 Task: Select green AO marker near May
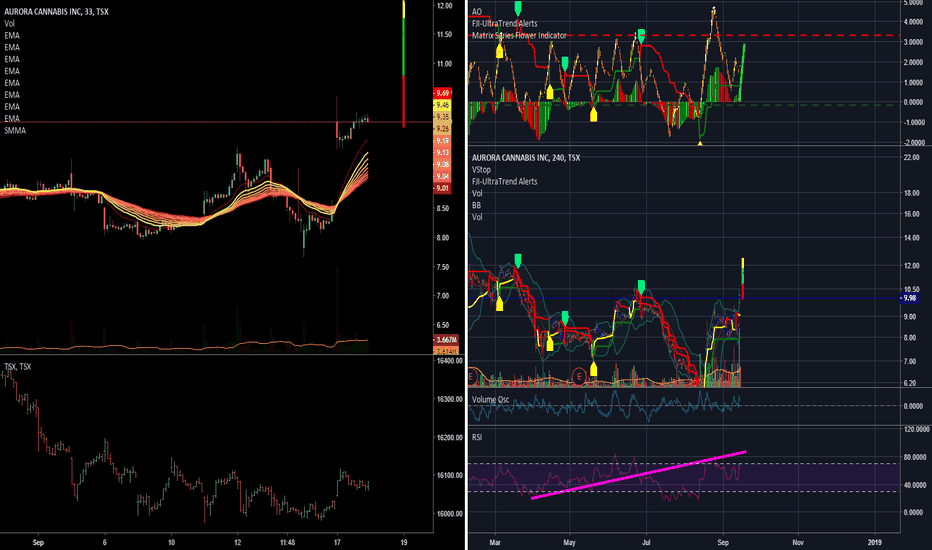click(565, 63)
